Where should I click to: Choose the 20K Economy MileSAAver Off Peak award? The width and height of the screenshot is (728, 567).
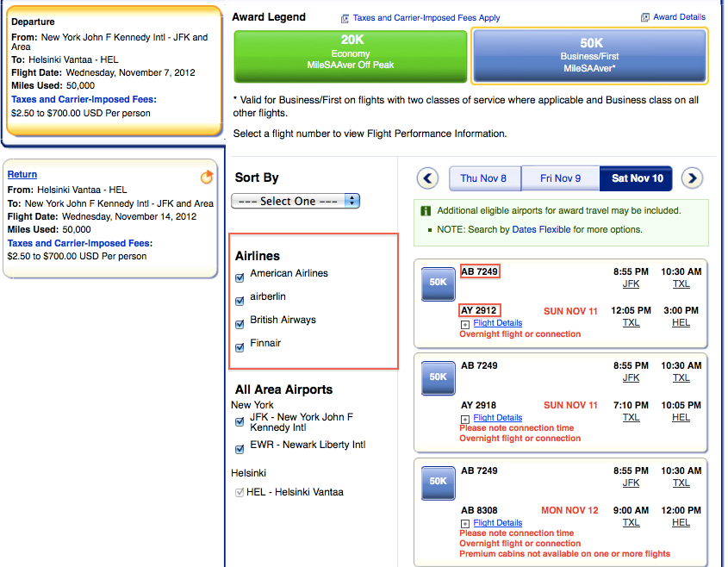tap(351, 56)
